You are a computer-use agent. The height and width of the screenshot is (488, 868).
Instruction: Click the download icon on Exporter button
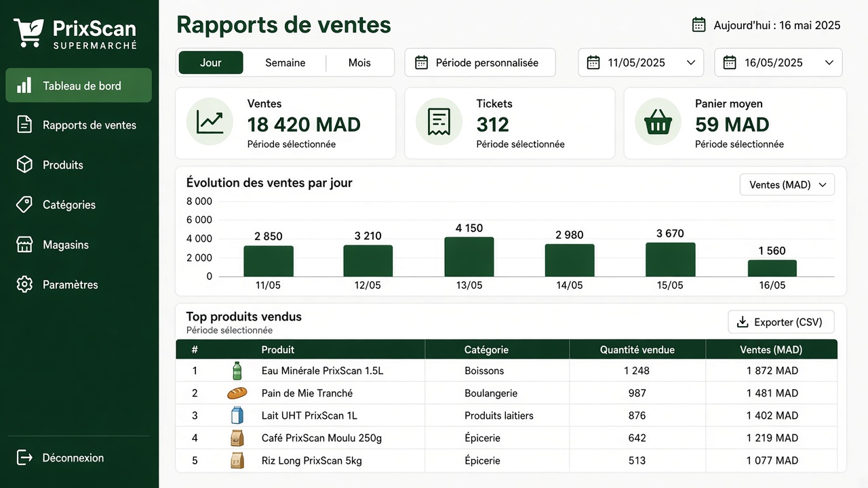point(743,322)
